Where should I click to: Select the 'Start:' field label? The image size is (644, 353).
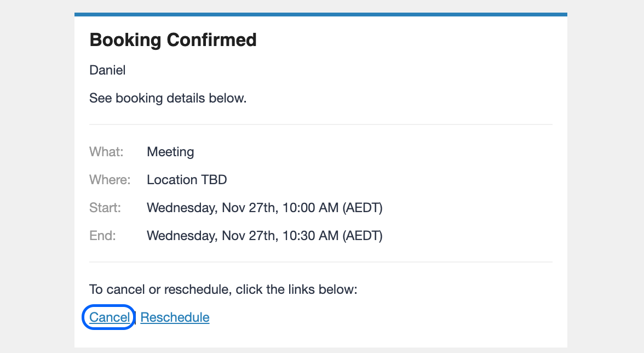click(x=105, y=208)
